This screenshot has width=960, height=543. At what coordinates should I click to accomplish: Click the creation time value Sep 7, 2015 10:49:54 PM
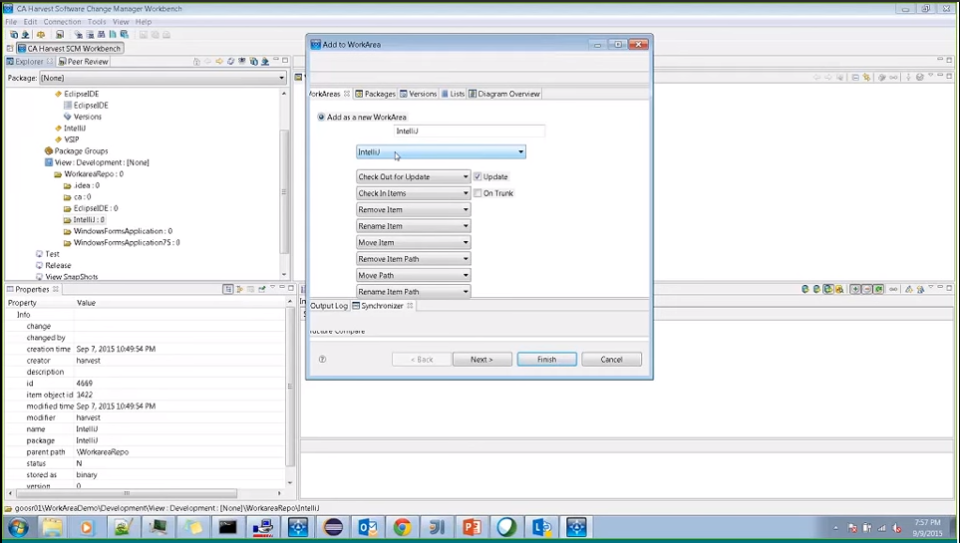(116, 349)
